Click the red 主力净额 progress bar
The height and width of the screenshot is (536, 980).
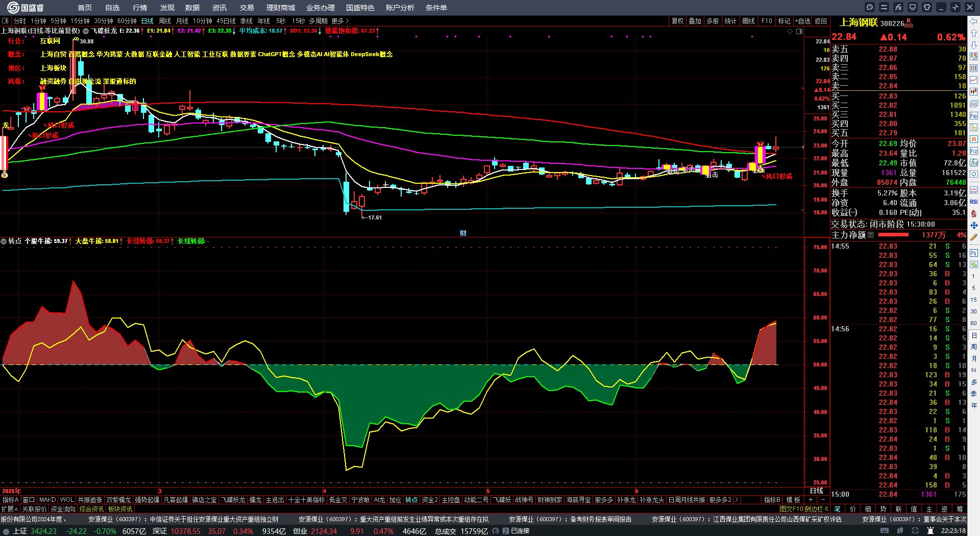pos(893,235)
